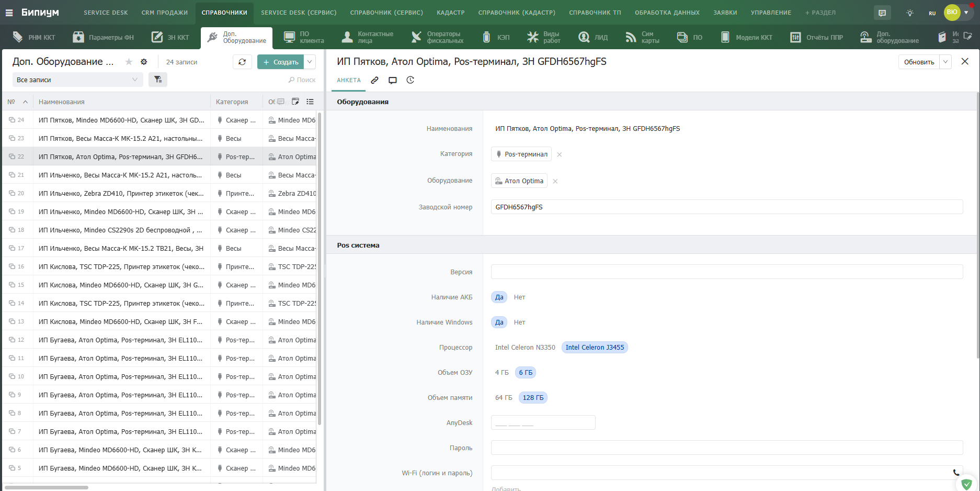The height and width of the screenshot is (491, 980).
Task: Clear the Pos-терминал category value
Action: [560, 154]
